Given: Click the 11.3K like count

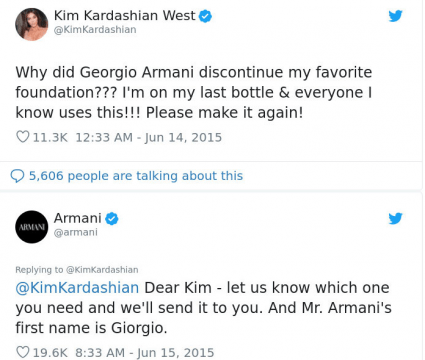Looking at the screenshot, I should (50, 137).
